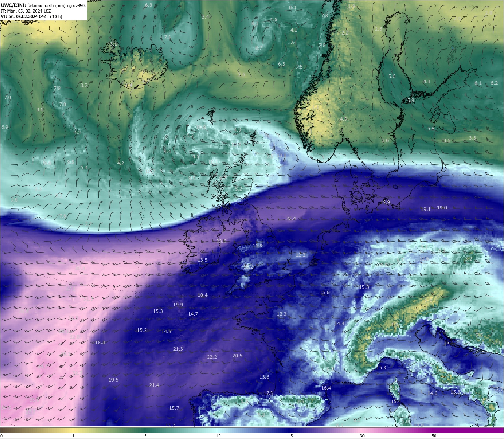Click the 18.3 value label

pos(100,343)
